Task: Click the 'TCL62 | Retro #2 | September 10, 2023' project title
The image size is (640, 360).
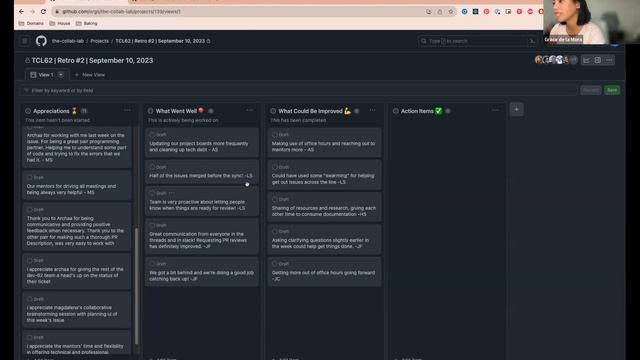Action: 92,60
